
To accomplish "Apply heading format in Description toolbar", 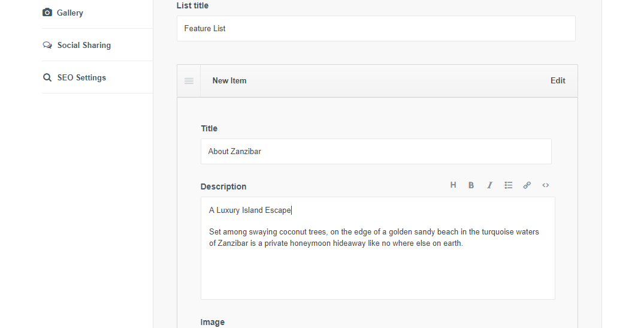I will coord(453,185).
